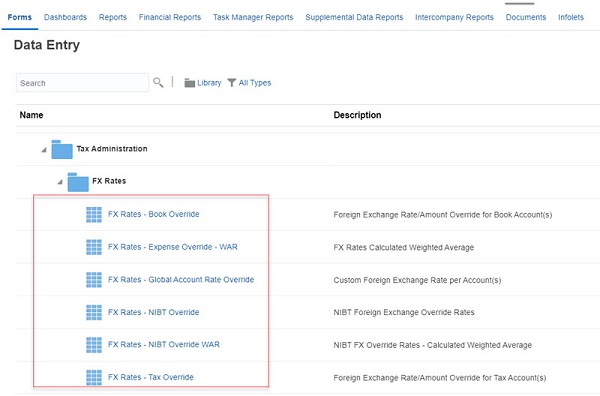600x396 pixels.
Task: Collapse the Tax Administration folder
Action: pos(44,150)
